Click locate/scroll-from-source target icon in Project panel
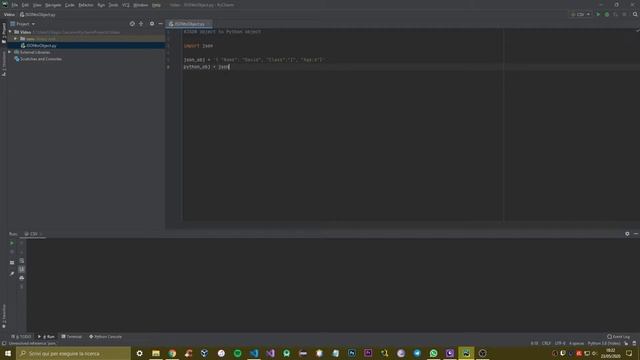The width and height of the screenshot is (640, 360). click(x=132, y=24)
